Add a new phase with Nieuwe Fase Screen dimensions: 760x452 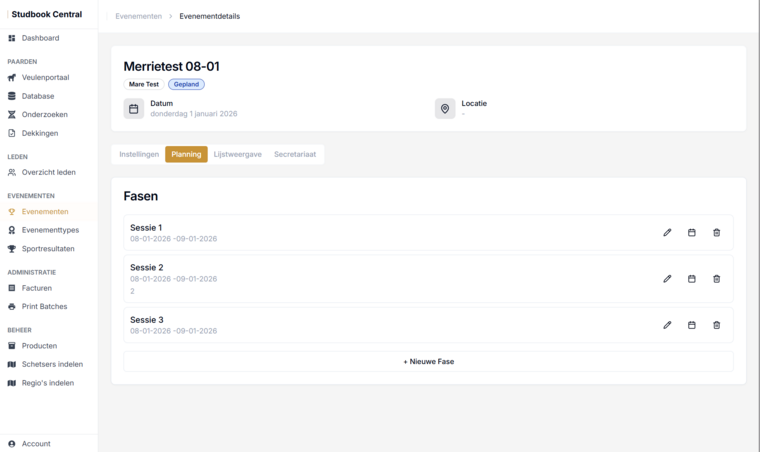[x=428, y=361]
